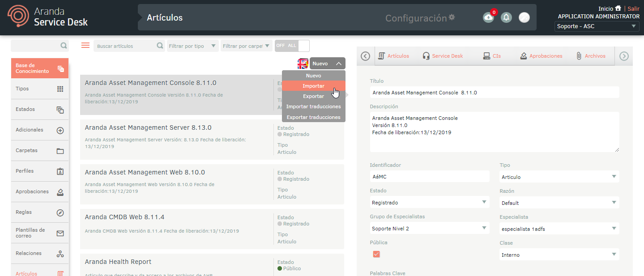Switch to the Artículos detail tab
This screenshot has height=276, width=644.
[x=394, y=56]
